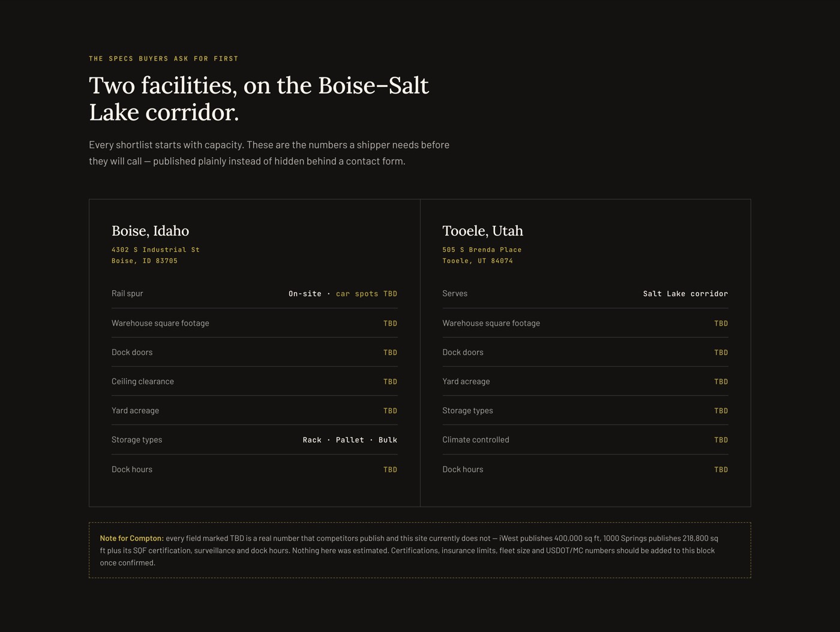Click the Serves label in Tooele card

[x=455, y=294]
